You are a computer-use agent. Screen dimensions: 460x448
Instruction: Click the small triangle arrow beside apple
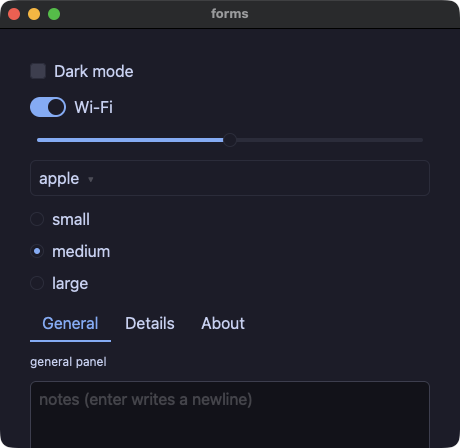[90, 180]
